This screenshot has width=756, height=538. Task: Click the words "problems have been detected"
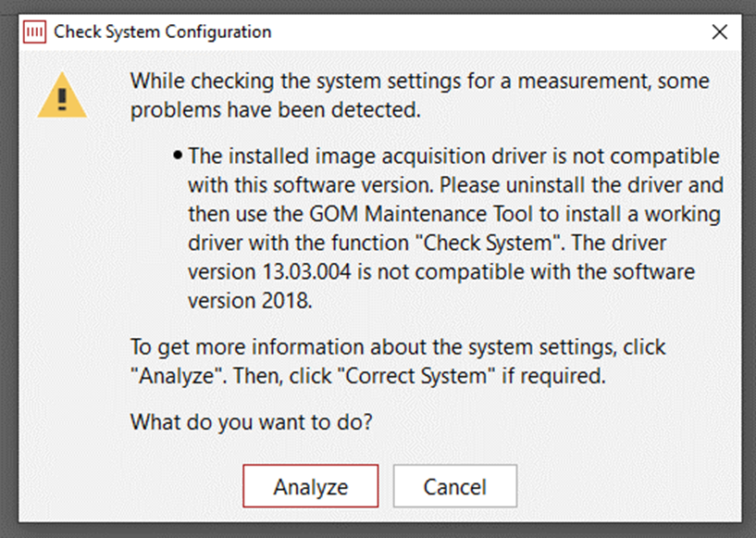276,110
